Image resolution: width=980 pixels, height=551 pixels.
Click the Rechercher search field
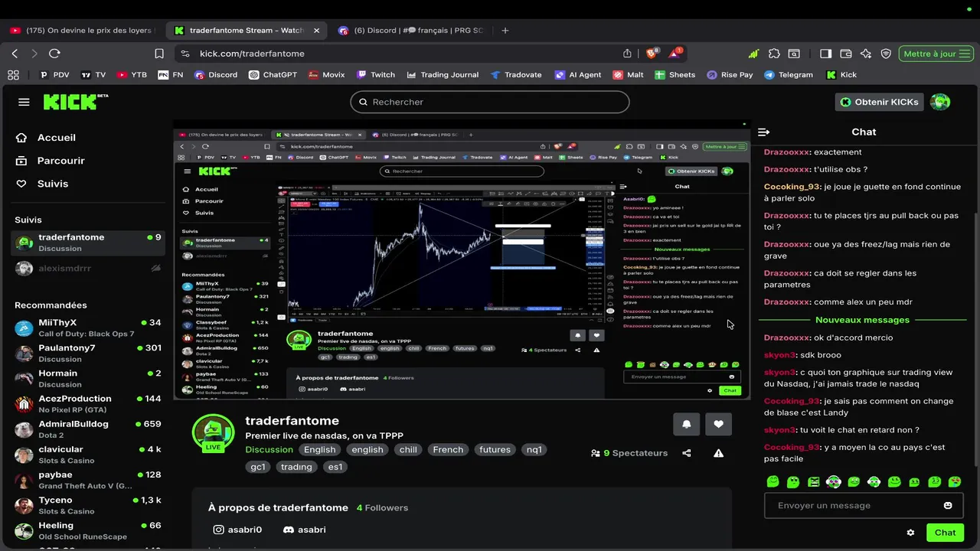(x=490, y=102)
